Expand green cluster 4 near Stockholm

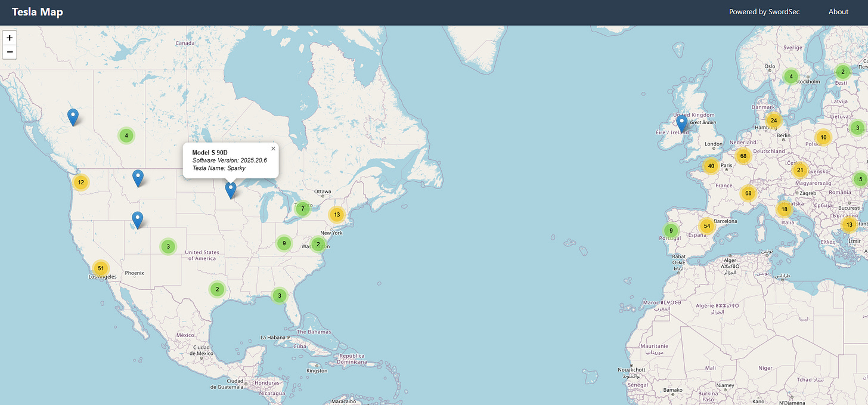tap(790, 76)
